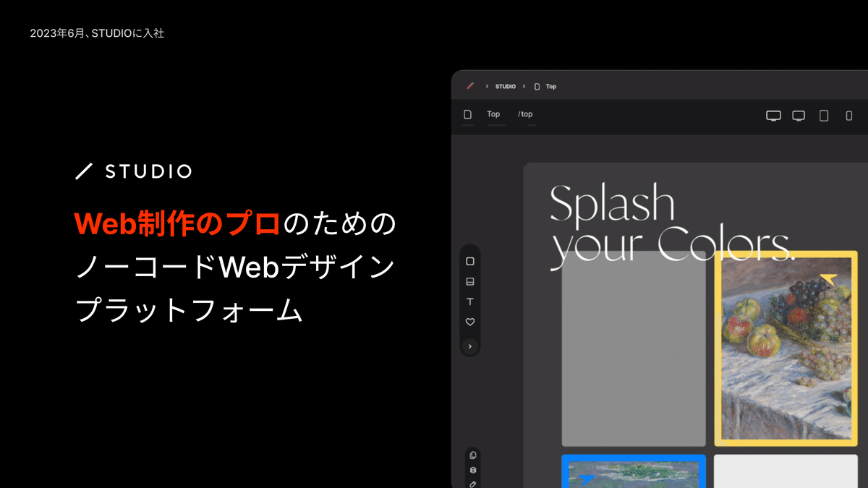This screenshot has width=868, height=488.
Task: Open the pages icon in lower toolbar
Action: coord(473,455)
